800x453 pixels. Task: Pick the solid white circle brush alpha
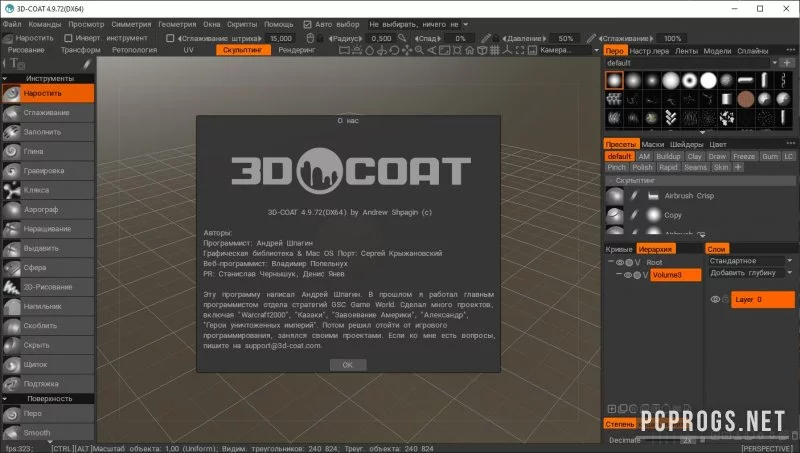click(x=708, y=81)
